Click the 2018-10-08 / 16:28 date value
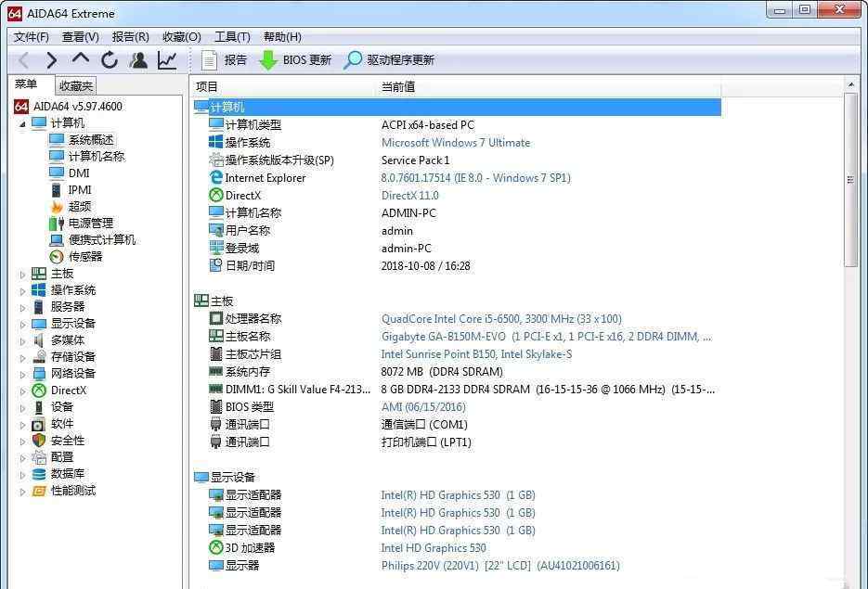The width and height of the screenshot is (868, 589). click(426, 265)
